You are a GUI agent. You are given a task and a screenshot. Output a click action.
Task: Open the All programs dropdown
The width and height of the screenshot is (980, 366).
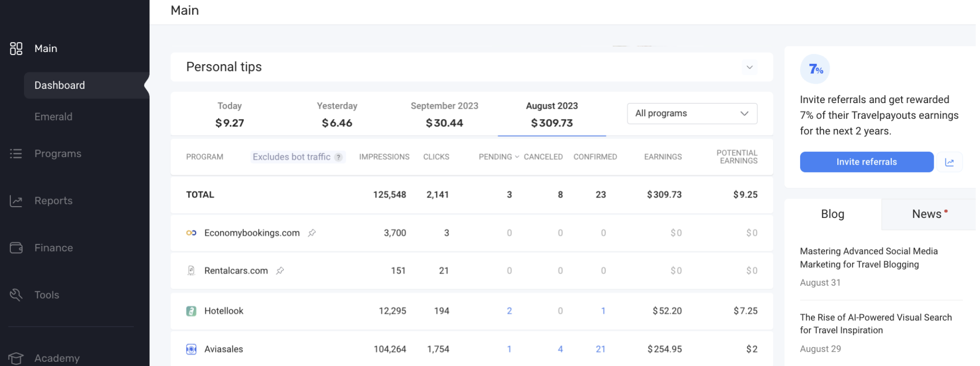[692, 113]
